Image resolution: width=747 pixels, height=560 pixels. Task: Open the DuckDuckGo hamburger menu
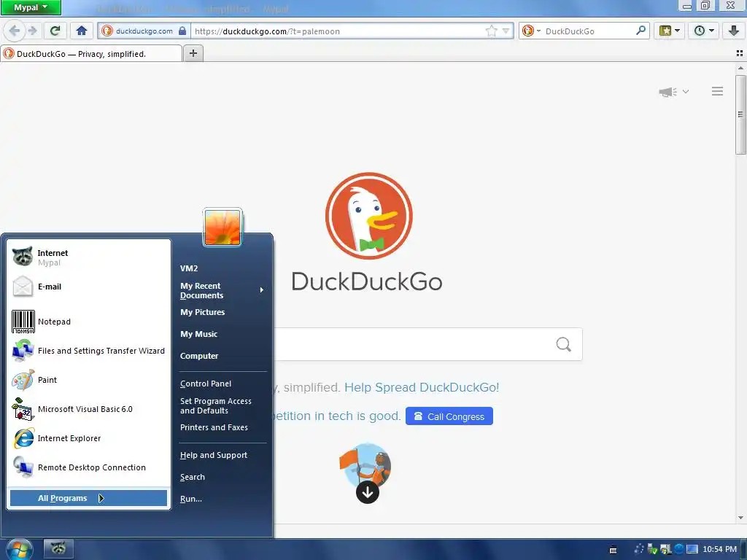point(717,91)
